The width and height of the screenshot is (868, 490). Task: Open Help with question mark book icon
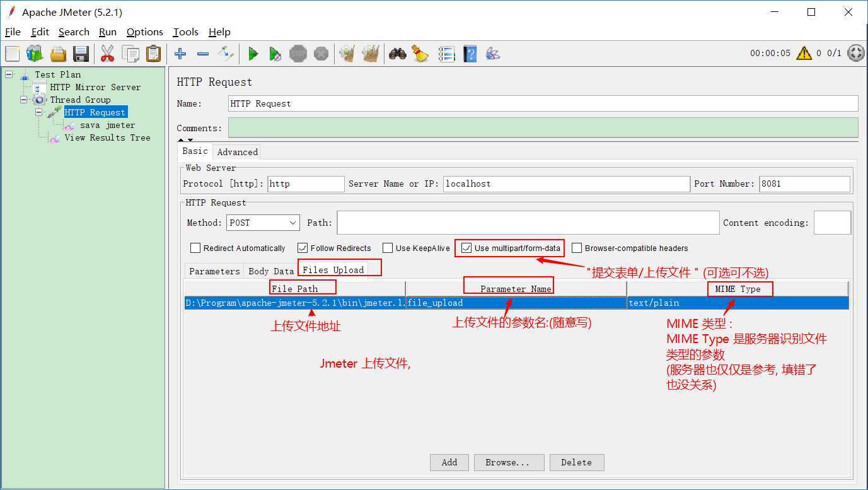click(x=470, y=54)
